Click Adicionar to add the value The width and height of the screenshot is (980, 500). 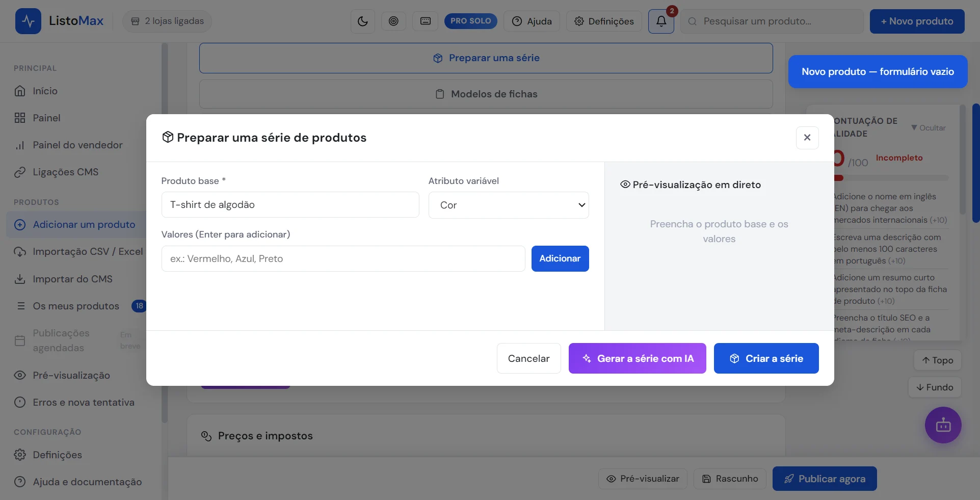[x=560, y=259]
